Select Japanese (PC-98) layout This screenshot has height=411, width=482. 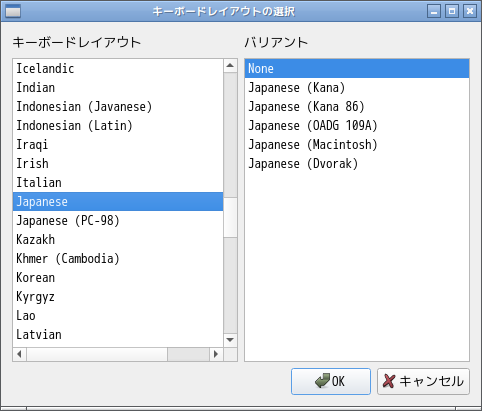118,221
